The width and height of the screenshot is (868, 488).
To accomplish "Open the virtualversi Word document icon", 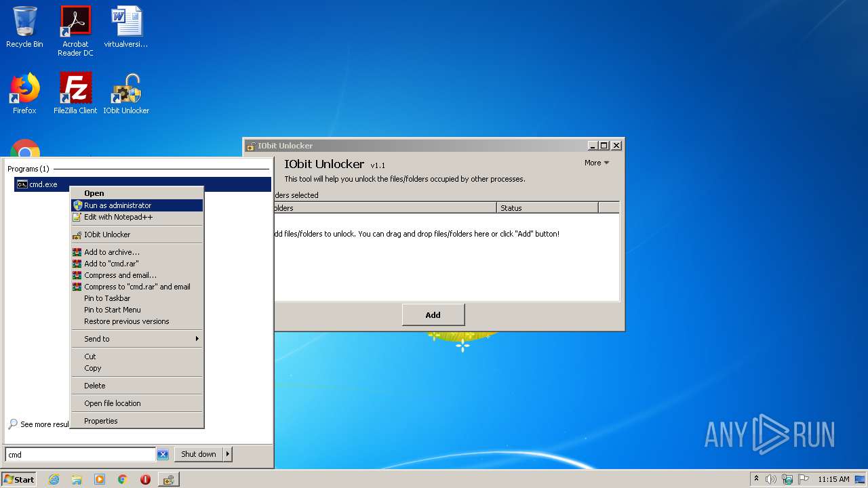I will coord(126,28).
